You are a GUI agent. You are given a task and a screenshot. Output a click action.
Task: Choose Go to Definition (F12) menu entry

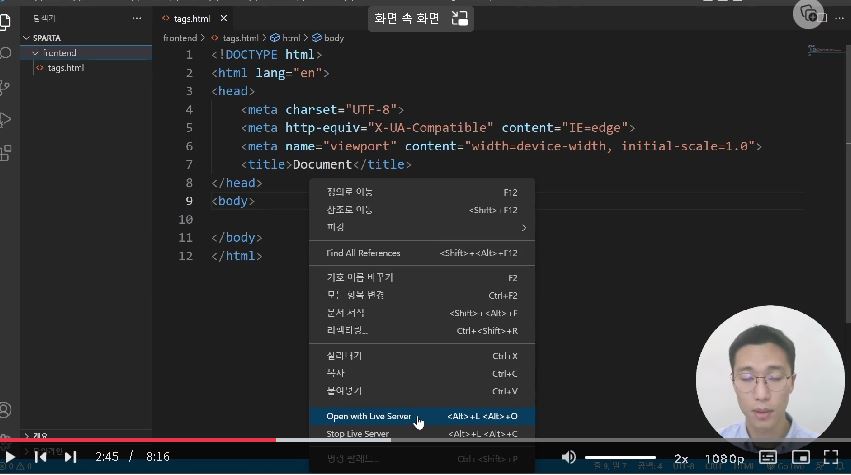coord(422,192)
